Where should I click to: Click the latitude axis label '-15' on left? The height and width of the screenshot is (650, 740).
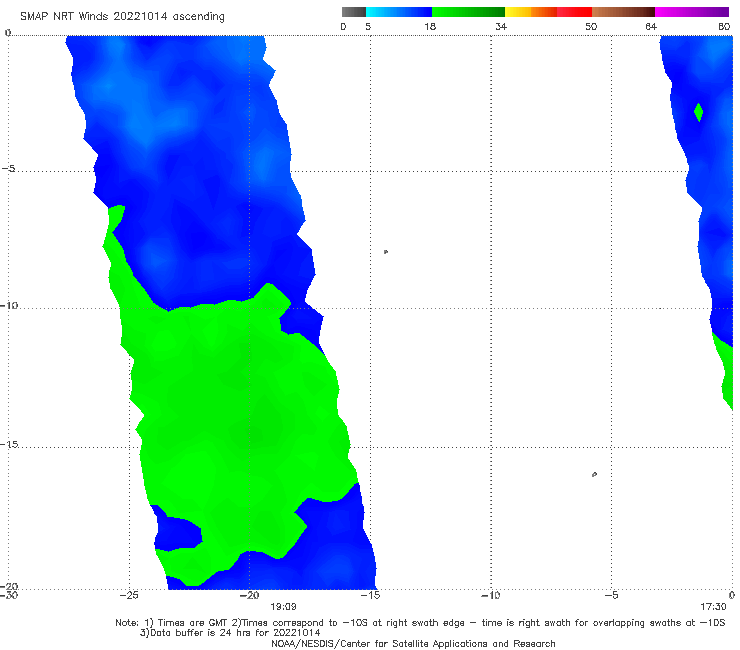9,444
